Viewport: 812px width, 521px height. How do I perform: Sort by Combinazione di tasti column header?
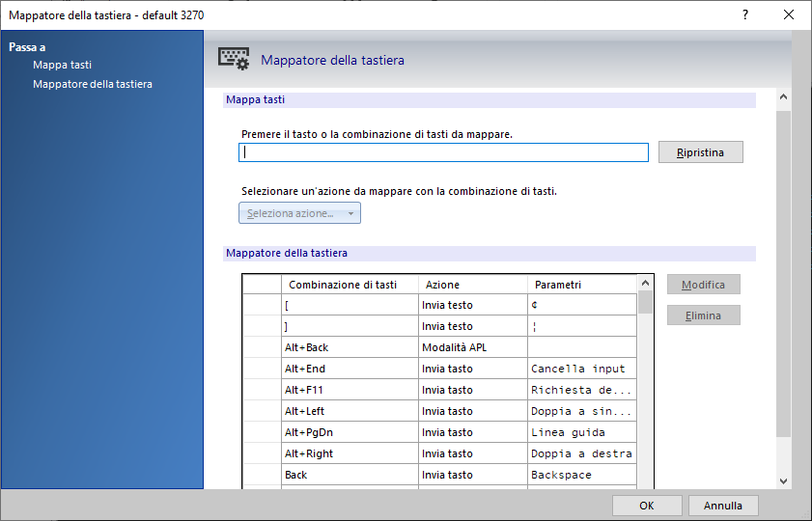pyautogui.click(x=343, y=285)
